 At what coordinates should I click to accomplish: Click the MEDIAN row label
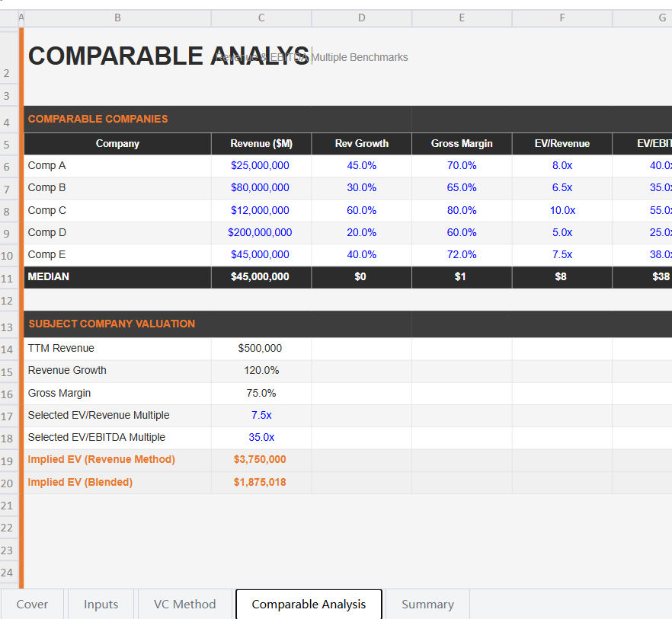[x=117, y=277]
